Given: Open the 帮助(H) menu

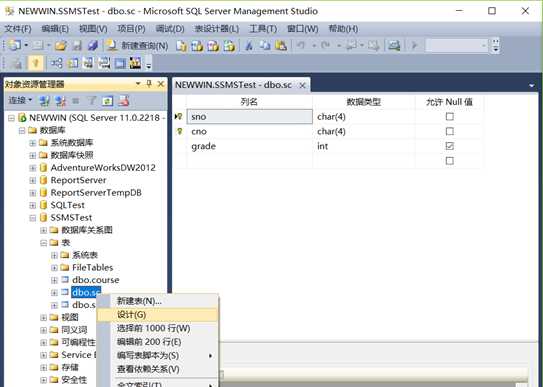Looking at the screenshot, I should point(343,28).
